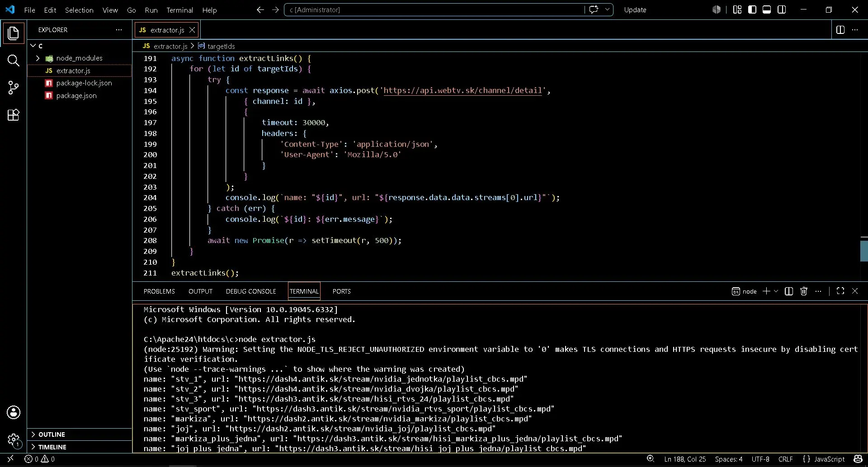Image resolution: width=868 pixels, height=467 pixels.
Task: Open the Edit menu
Action: click(x=50, y=10)
